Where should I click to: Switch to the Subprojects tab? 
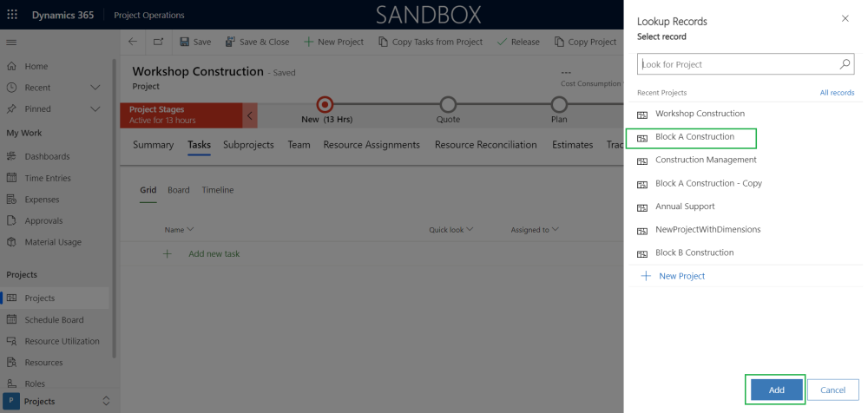[248, 145]
